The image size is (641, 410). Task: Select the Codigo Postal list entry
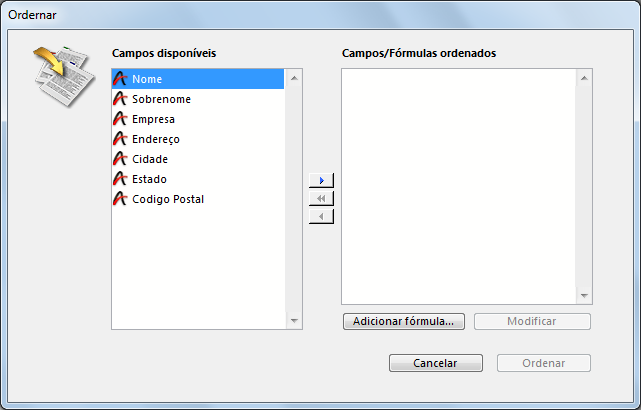click(x=167, y=199)
